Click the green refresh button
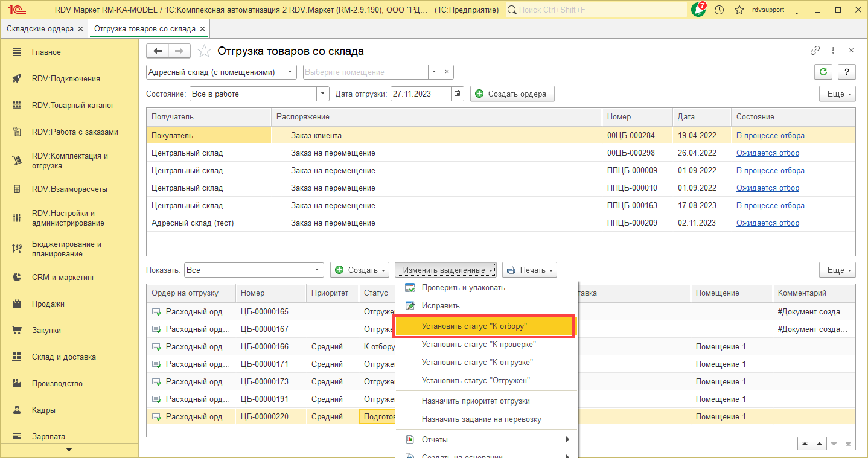This screenshot has height=458, width=868. 823,72
